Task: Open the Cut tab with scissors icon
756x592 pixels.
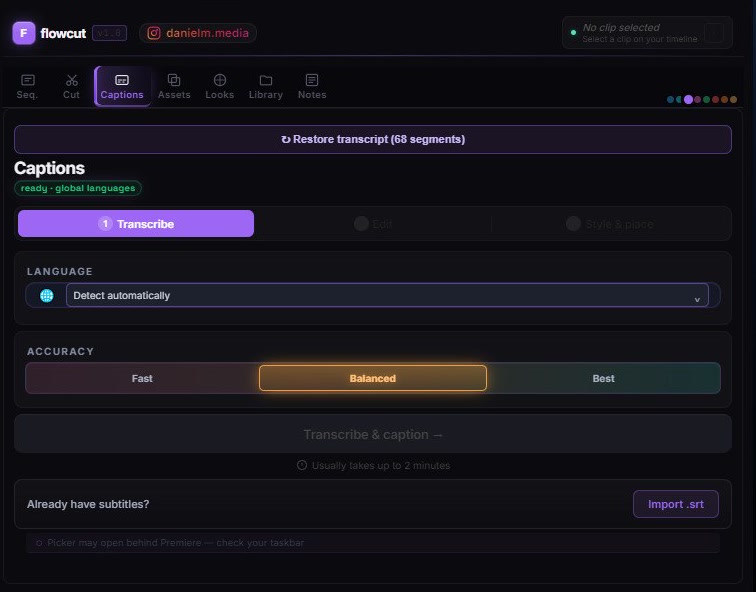Action: 71,87
